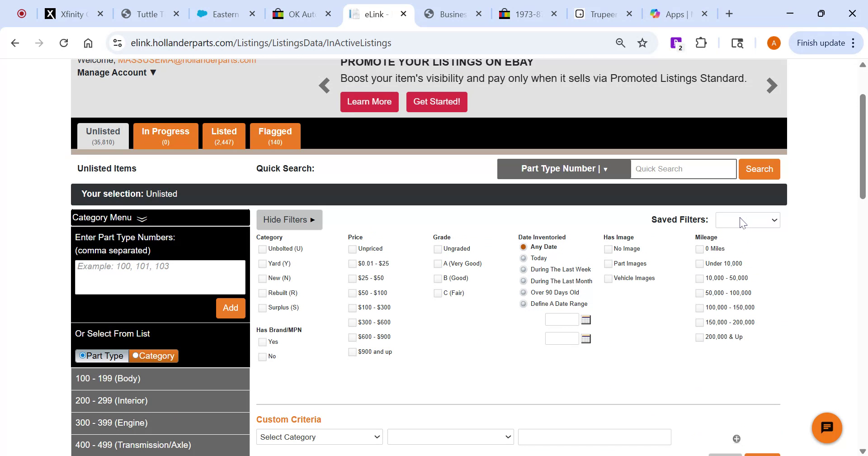Image resolution: width=868 pixels, height=456 pixels.
Task: Open the Part Type Number dropdown
Action: [x=563, y=168]
